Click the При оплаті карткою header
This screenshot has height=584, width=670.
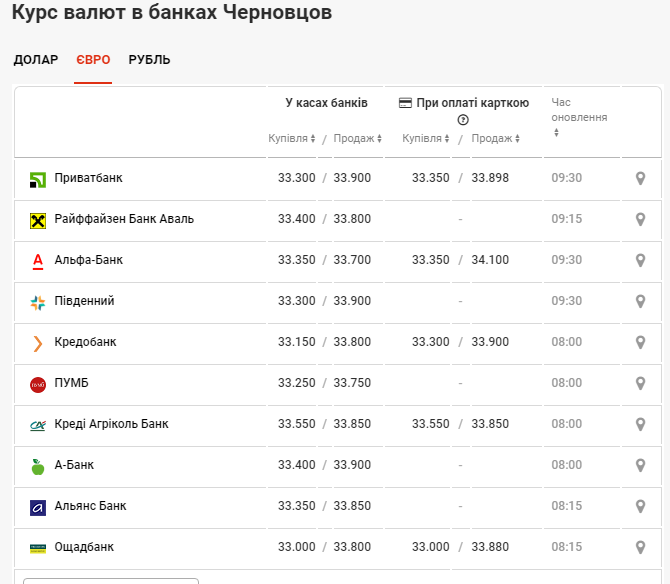pyautogui.click(x=473, y=103)
